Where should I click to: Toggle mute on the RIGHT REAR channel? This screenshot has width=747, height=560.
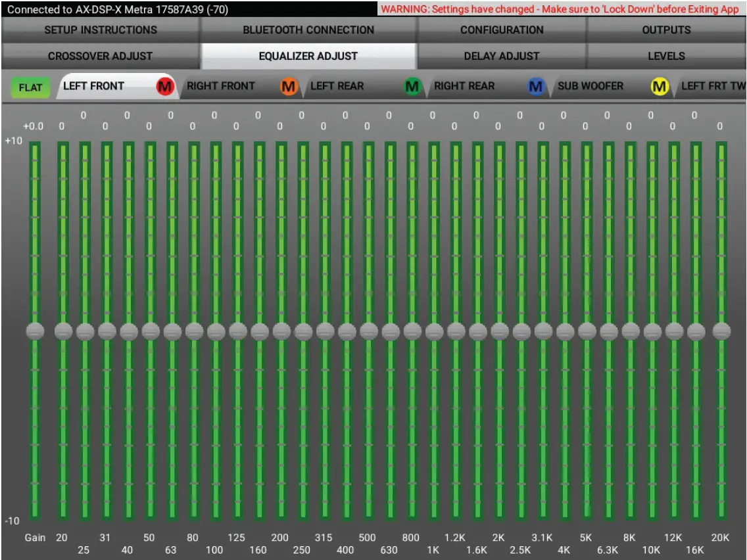(535, 86)
